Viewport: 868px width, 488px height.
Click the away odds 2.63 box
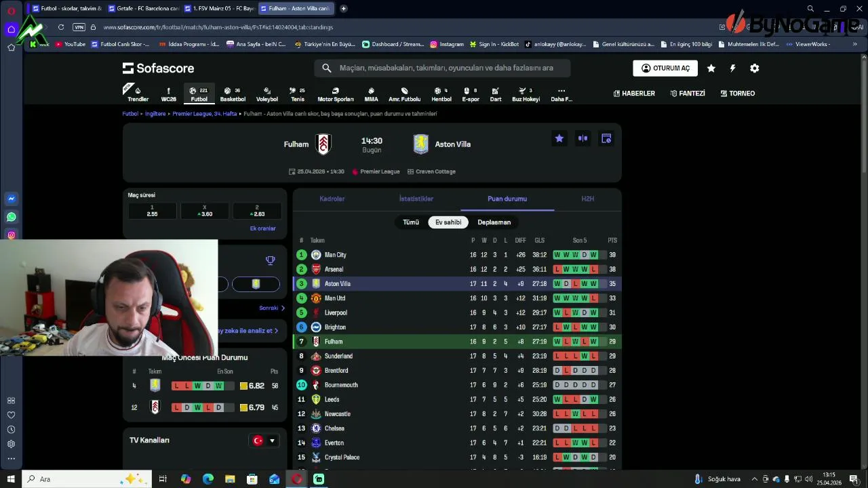pyautogui.click(x=257, y=211)
